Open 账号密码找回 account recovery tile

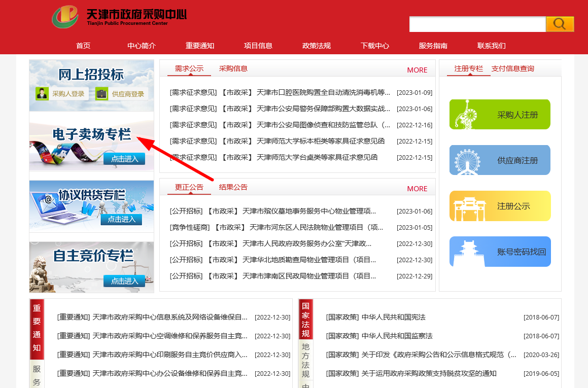[500, 252]
